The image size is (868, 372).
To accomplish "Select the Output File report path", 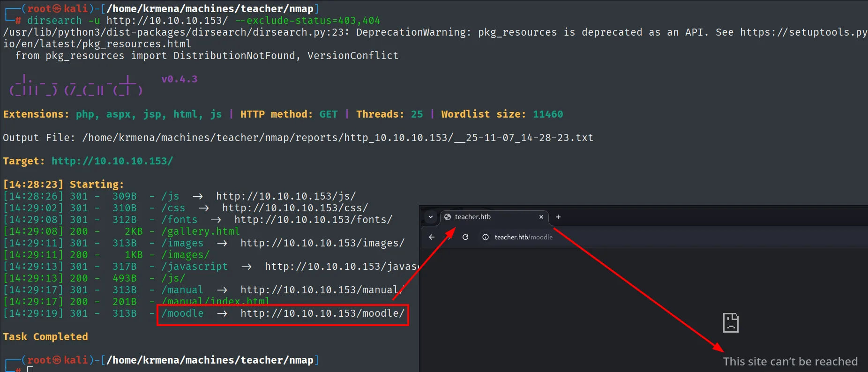I will [x=338, y=138].
